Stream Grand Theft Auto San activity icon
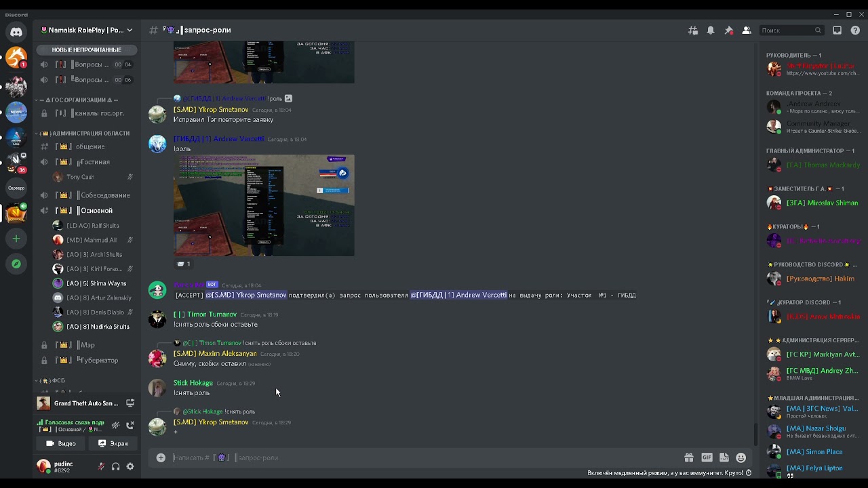868x488 pixels. pyautogui.click(x=130, y=403)
